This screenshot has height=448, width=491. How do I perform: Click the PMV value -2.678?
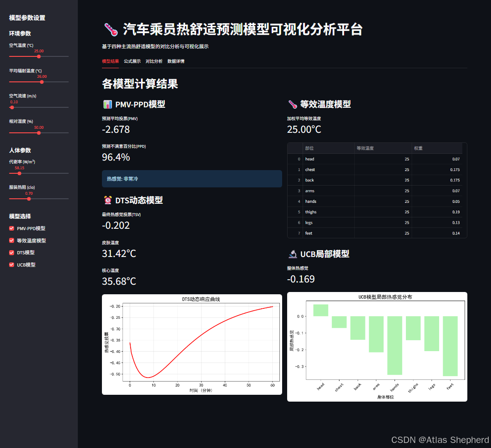click(116, 130)
